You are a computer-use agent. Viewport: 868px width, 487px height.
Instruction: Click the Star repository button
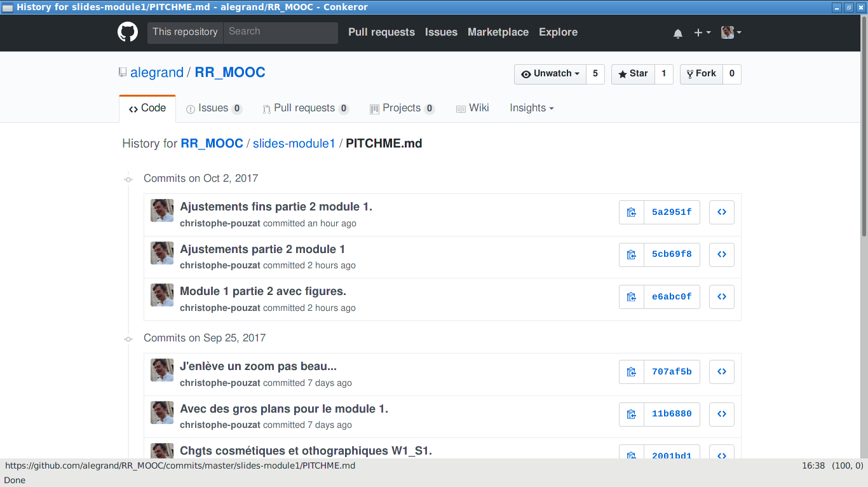coord(633,74)
